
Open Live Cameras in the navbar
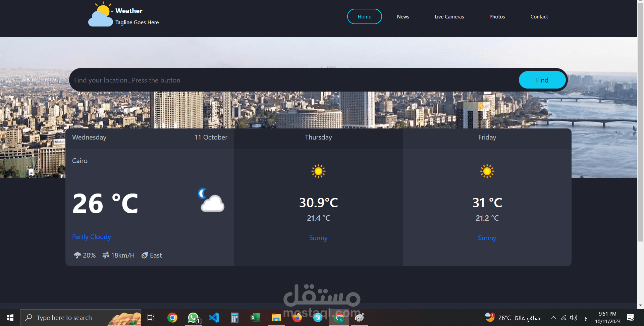point(449,16)
